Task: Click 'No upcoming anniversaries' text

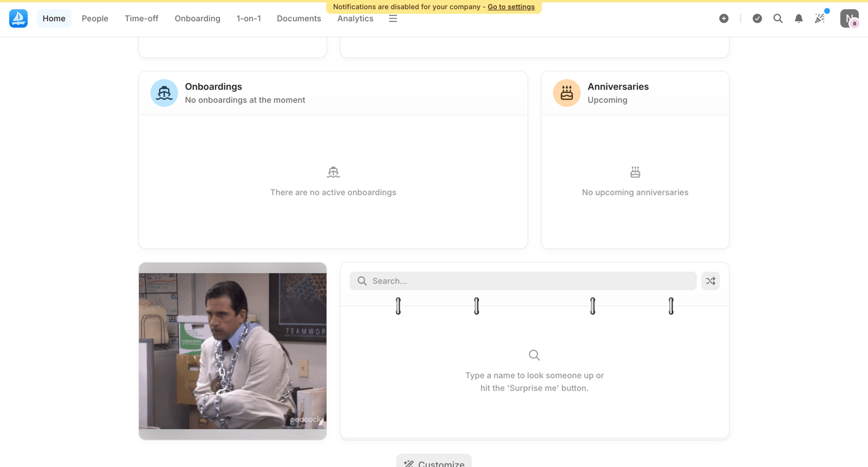Action: [x=635, y=192]
